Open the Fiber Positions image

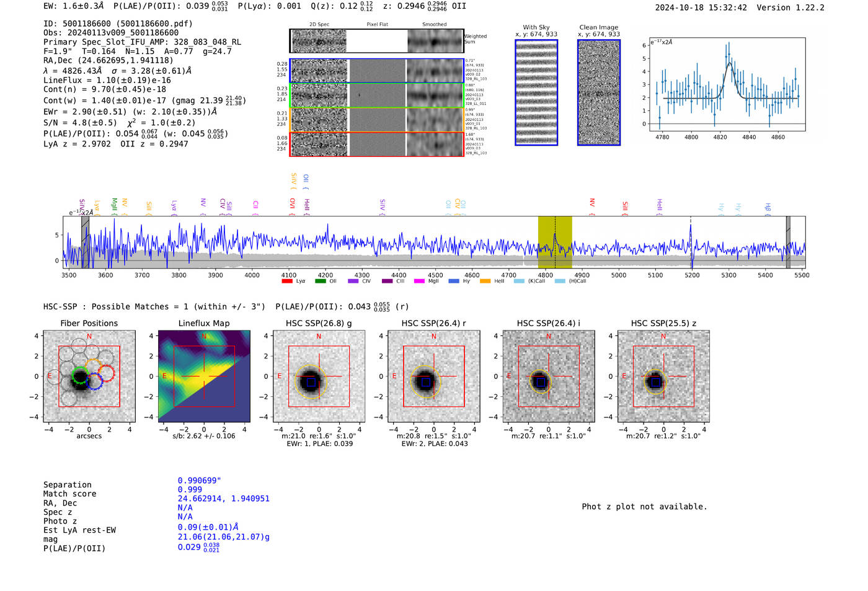[x=89, y=376]
